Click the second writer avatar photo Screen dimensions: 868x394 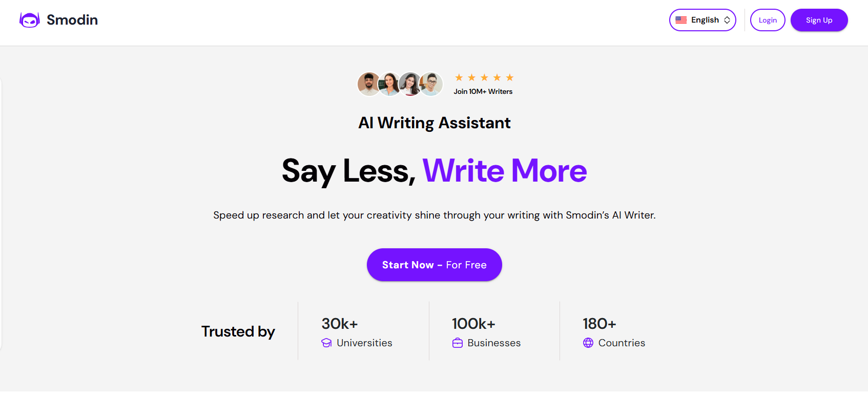click(x=389, y=84)
